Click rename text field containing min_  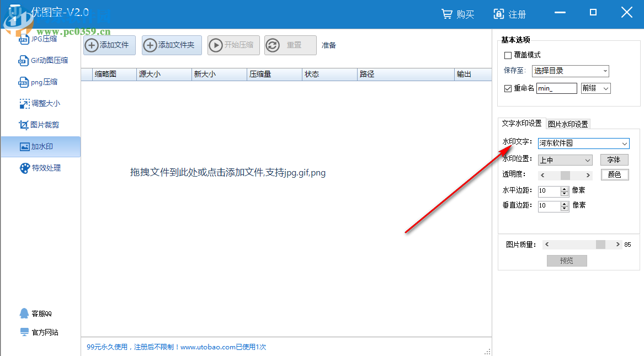coord(556,88)
